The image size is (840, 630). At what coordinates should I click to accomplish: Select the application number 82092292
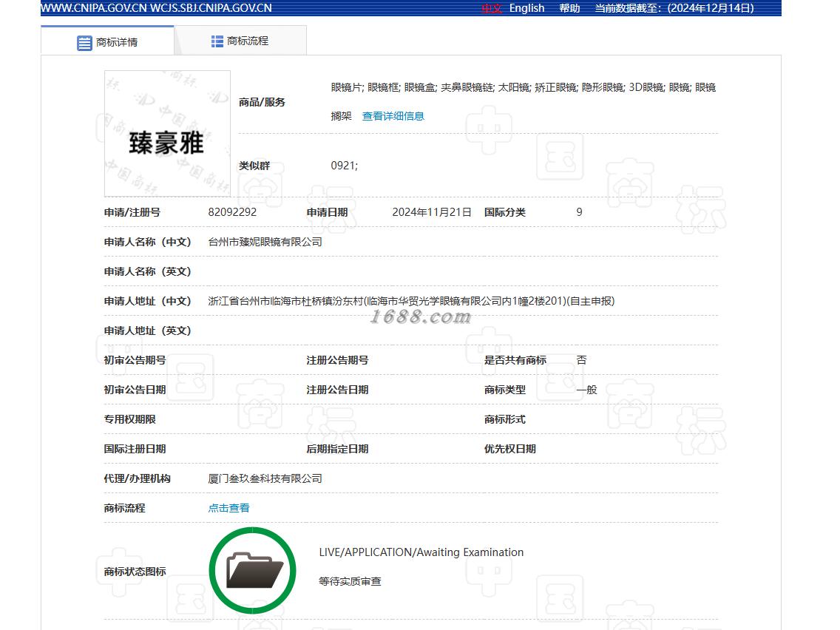232,212
